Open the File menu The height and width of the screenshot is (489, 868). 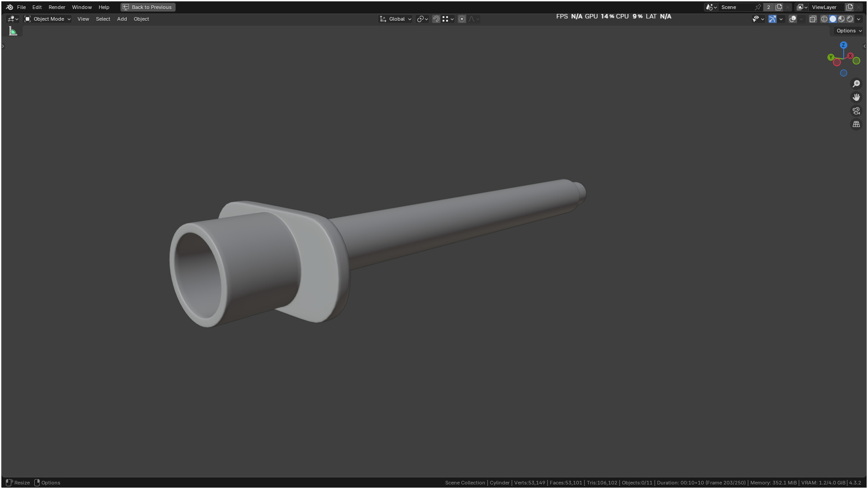(x=21, y=7)
